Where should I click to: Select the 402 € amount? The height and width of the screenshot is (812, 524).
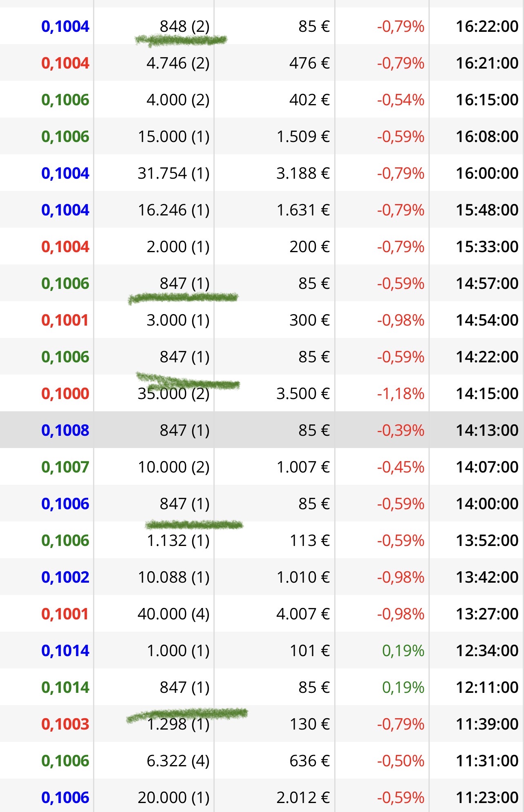click(x=309, y=100)
